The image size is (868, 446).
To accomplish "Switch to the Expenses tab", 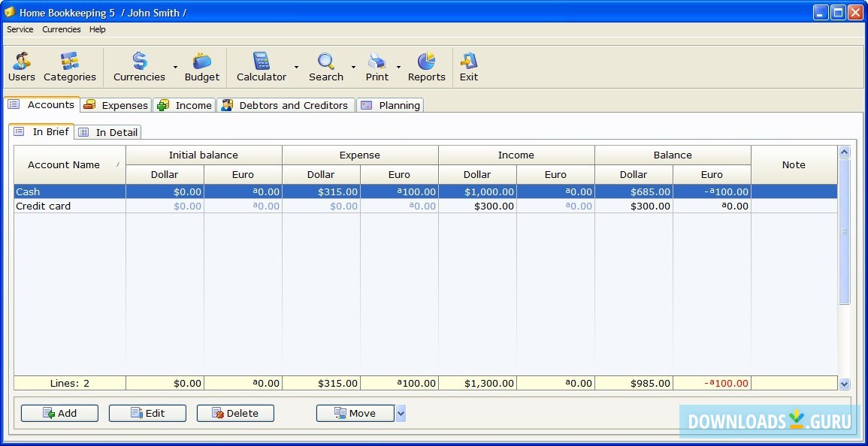I will click(x=115, y=105).
